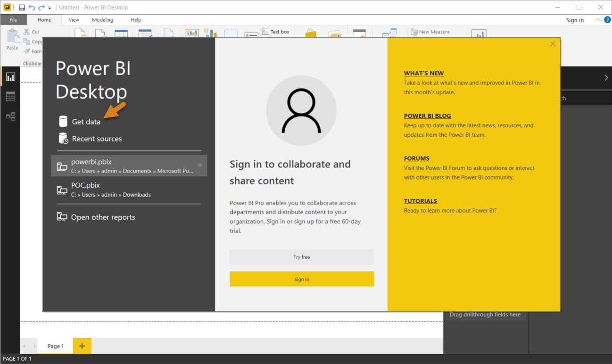Add a new page with the plus button
Viewport: 612px width, 364px height.
click(82, 346)
